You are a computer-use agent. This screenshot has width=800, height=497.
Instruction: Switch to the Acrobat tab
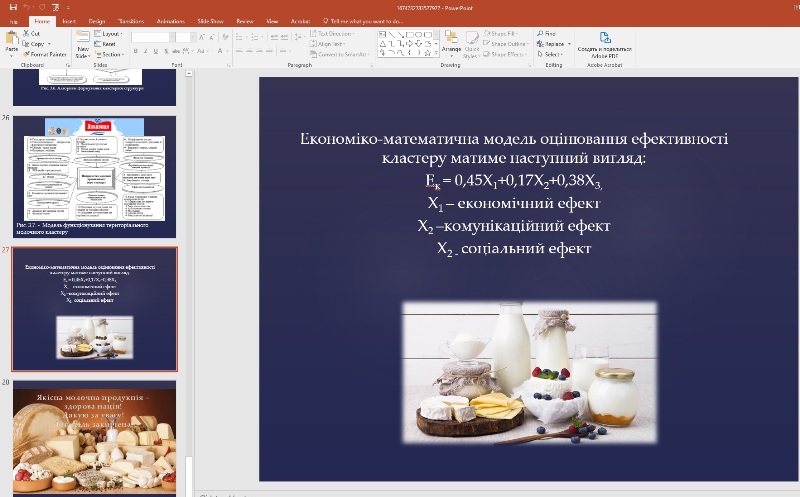point(301,21)
